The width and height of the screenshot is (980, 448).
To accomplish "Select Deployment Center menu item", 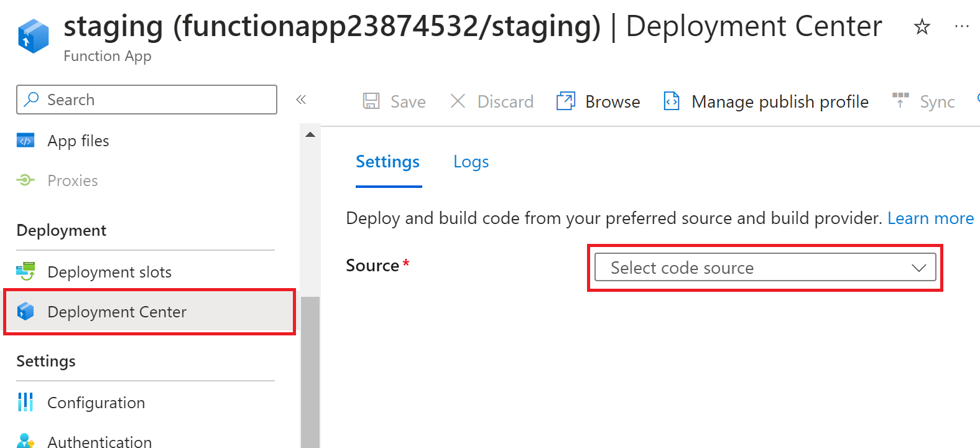I will point(149,312).
